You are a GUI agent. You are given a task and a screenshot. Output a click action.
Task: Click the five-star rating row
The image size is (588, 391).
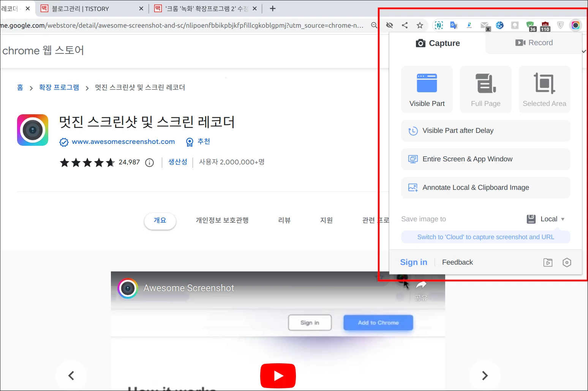(x=87, y=163)
